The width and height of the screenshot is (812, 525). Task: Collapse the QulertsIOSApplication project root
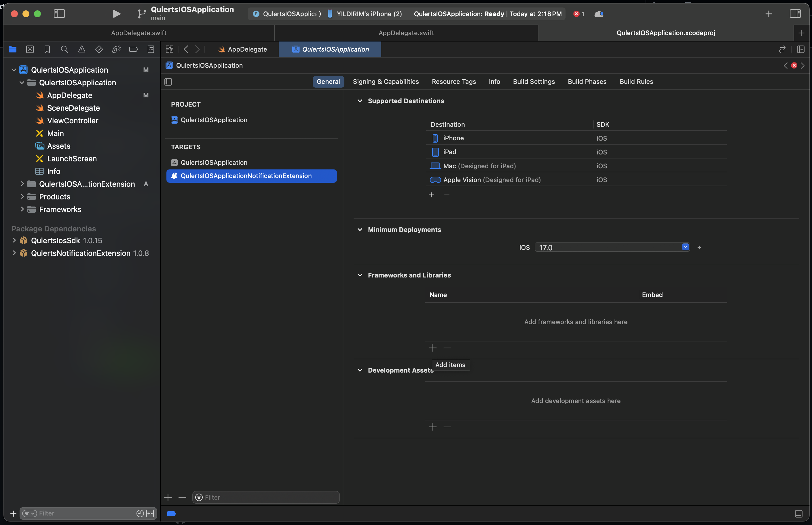tap(14, 70)
